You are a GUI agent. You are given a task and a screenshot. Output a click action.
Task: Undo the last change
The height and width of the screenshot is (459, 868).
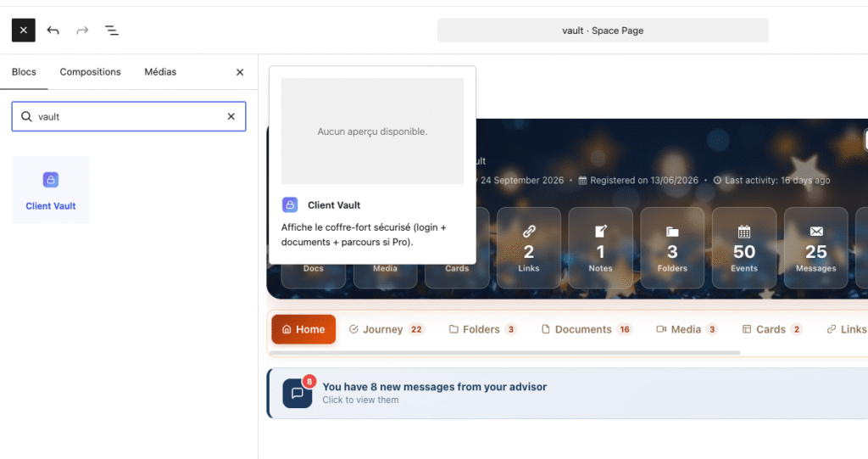53,31
